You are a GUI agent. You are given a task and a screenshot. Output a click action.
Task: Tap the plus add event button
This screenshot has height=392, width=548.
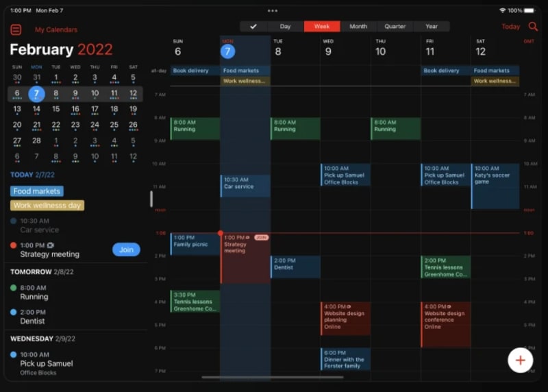520,360
